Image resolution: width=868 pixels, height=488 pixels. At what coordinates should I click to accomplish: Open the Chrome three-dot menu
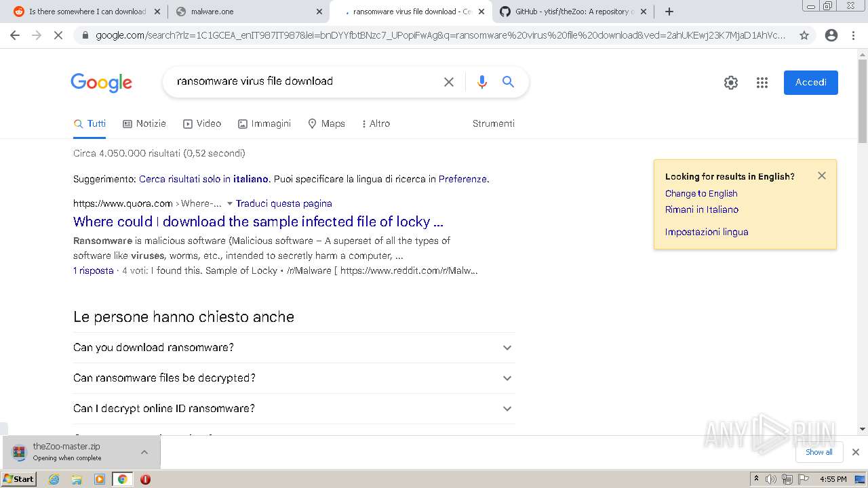click(853, 35)
